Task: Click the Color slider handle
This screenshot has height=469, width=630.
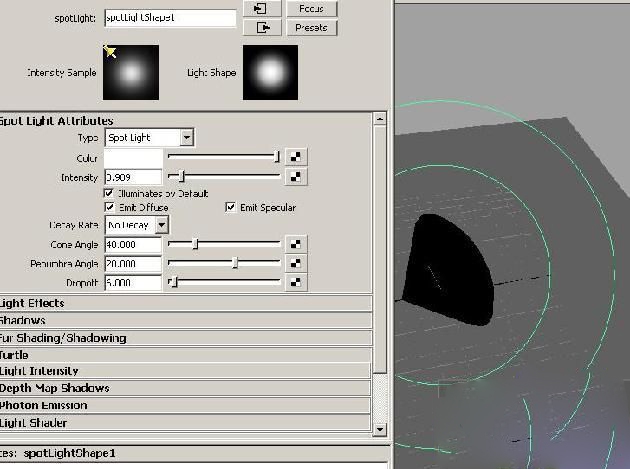Action: point(276,156)
